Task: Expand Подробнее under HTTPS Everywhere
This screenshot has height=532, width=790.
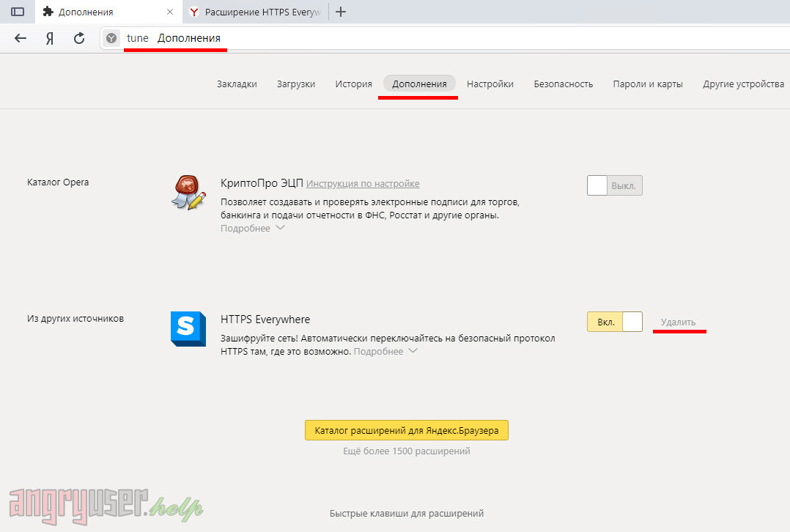Action: point(385,351)
